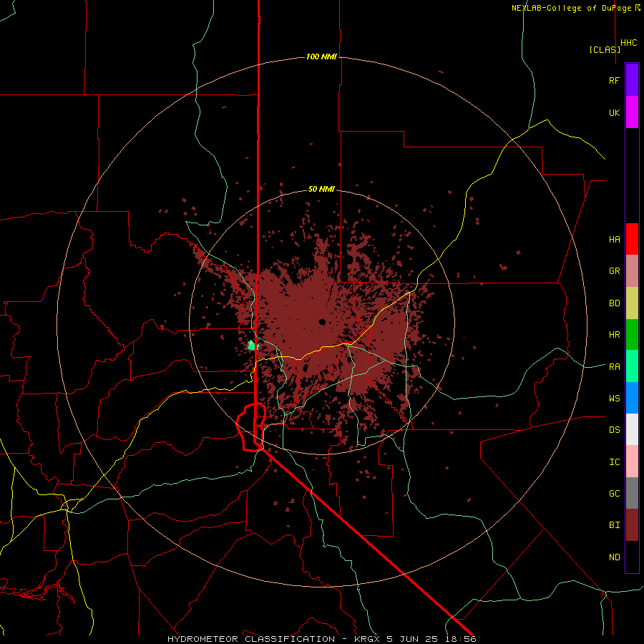Image resolution: width=644 pixels, height=644 pixels.
Task: Click the UK legend label text
Action: [614, 112]
